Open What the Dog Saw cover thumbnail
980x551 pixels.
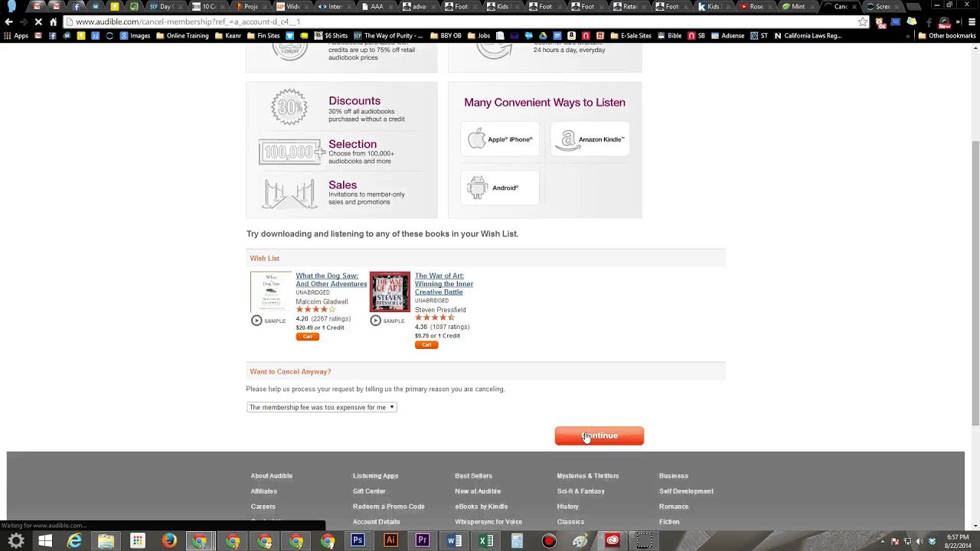point(270,292)
